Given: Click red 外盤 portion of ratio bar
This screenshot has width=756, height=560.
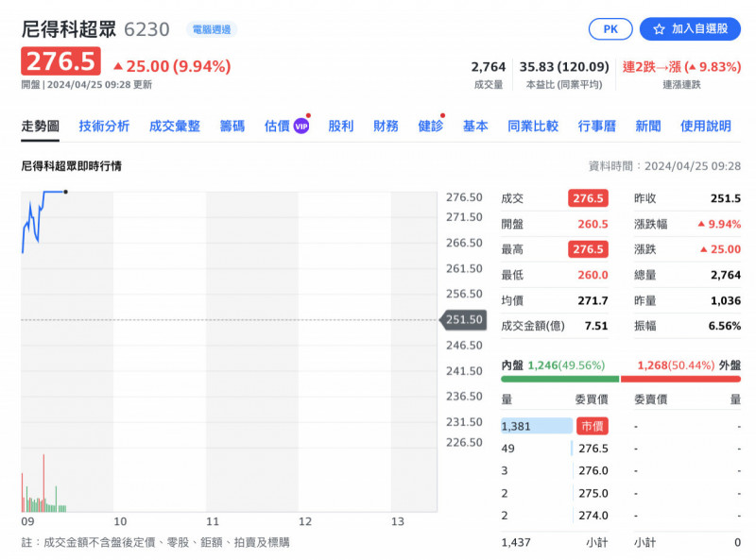Looking at the screenshot, I should (x=680, y=380).
